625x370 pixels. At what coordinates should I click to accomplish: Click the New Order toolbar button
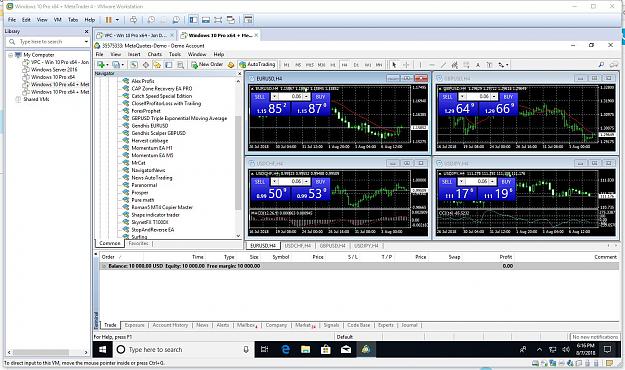(206, 65)
